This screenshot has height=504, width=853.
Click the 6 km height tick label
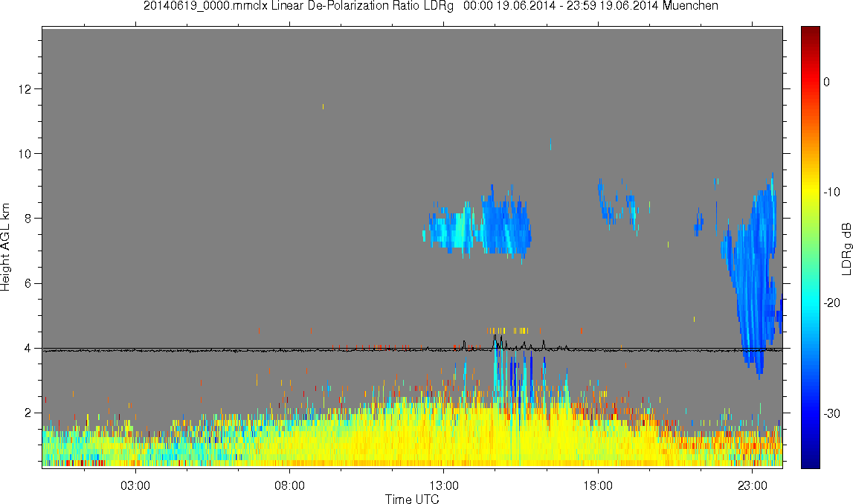28,283
